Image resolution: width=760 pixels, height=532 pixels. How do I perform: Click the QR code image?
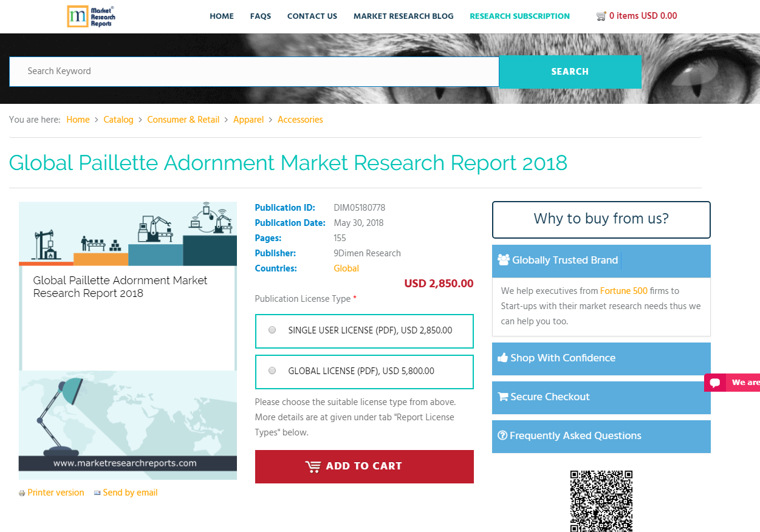pyautogui.click(x=601, y=501)
